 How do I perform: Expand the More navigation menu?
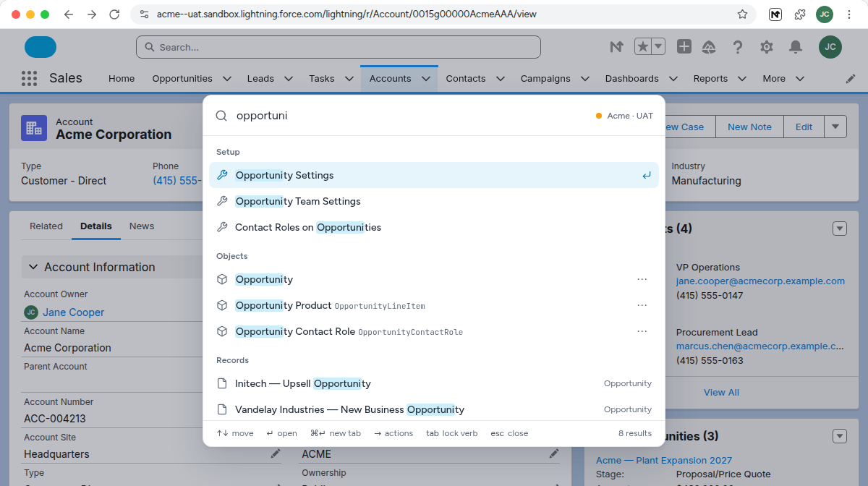783,78
